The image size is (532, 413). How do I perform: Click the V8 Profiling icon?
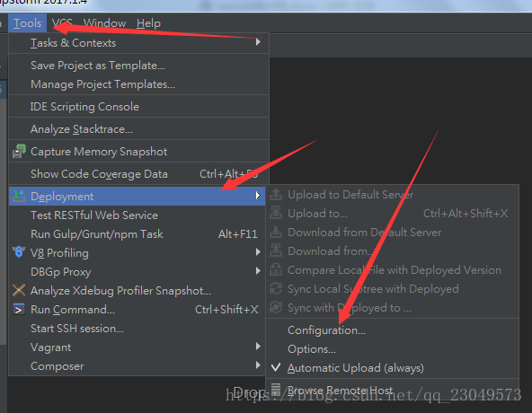(x=19, y=252)
